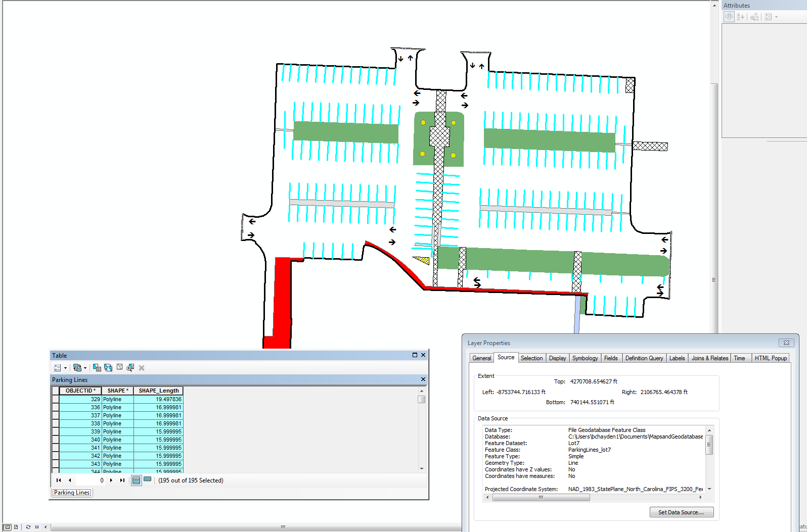
Task: Click the Switch Selection icon
Action: click(x=108, y=368)
